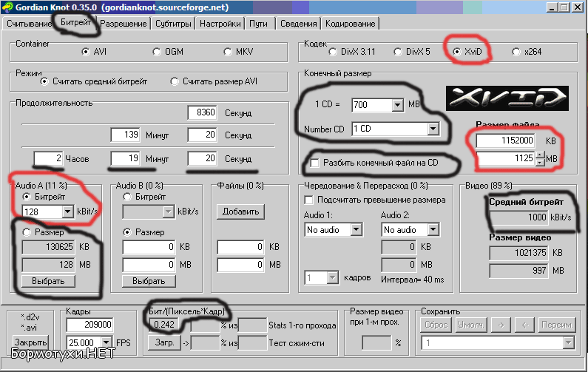Click the right arrow save button
The height and width of the screenshot is (372, 588).
point(501,325)
